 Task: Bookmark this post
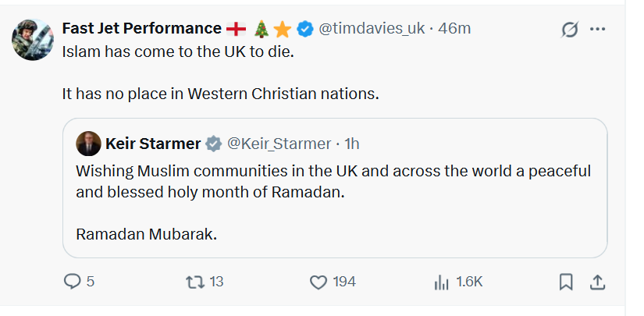(568, 282)
